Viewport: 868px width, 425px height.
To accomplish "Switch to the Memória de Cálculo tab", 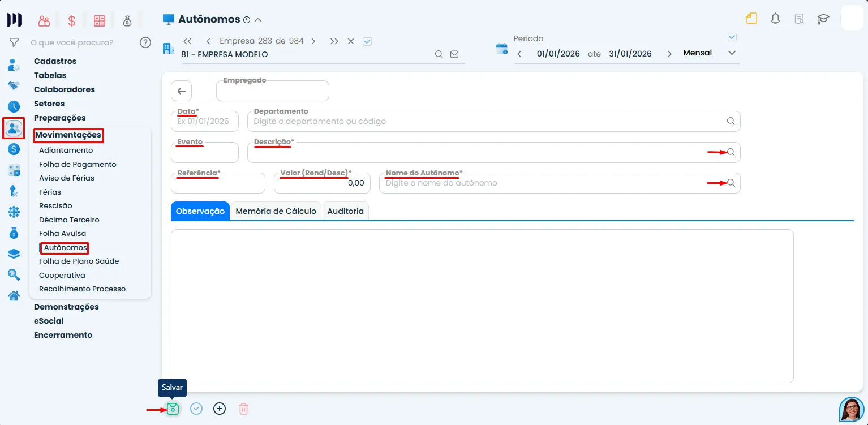I will click(x=276, y=211).
